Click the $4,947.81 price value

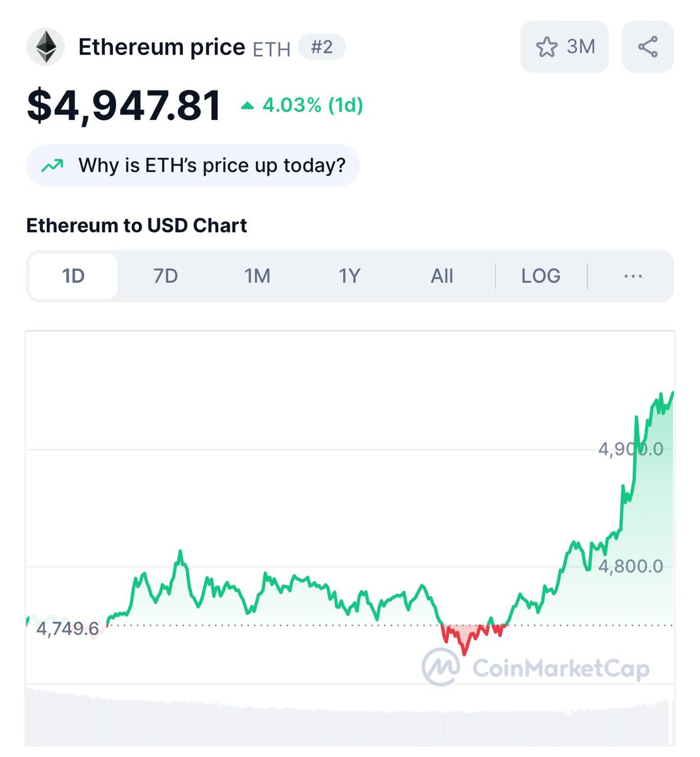click(124, 106)
